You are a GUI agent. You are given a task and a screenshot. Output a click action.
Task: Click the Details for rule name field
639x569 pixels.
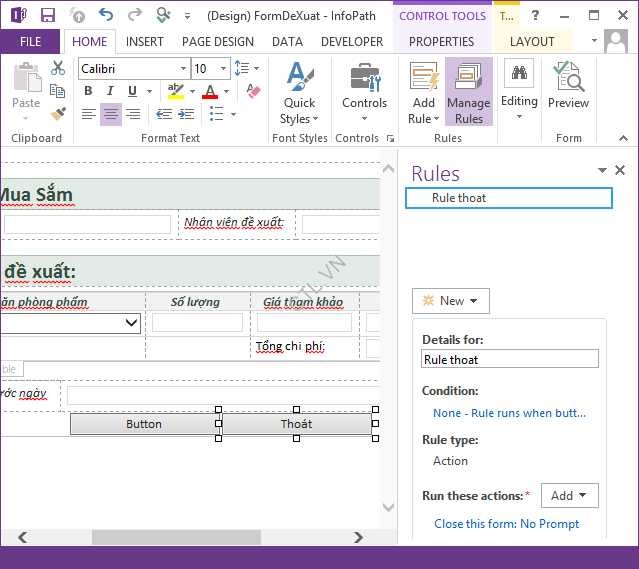coord(510,359)
